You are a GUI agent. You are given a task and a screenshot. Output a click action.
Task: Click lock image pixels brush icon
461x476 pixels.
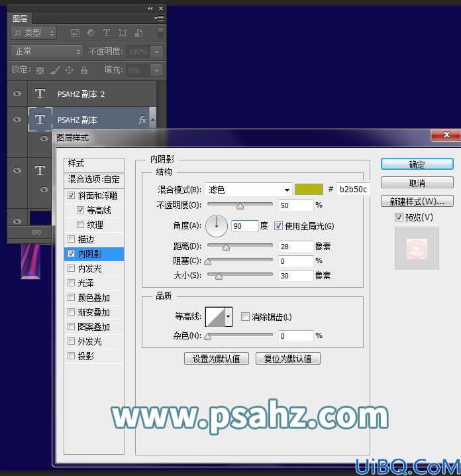(x=55, y=70)
